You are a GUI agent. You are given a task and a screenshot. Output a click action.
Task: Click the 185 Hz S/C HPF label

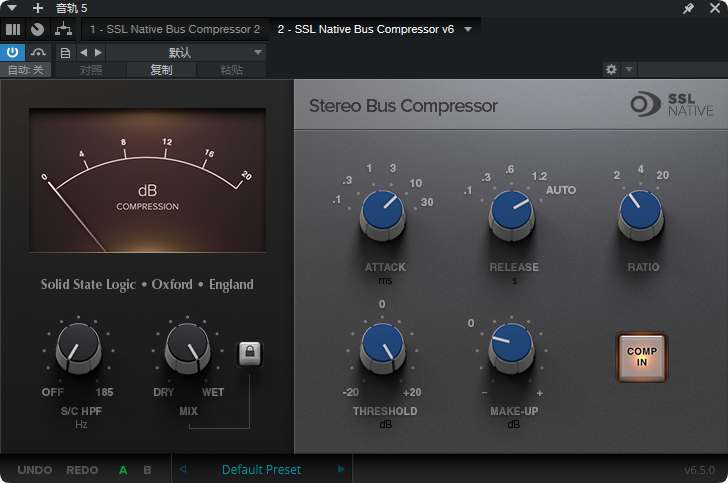104,392
